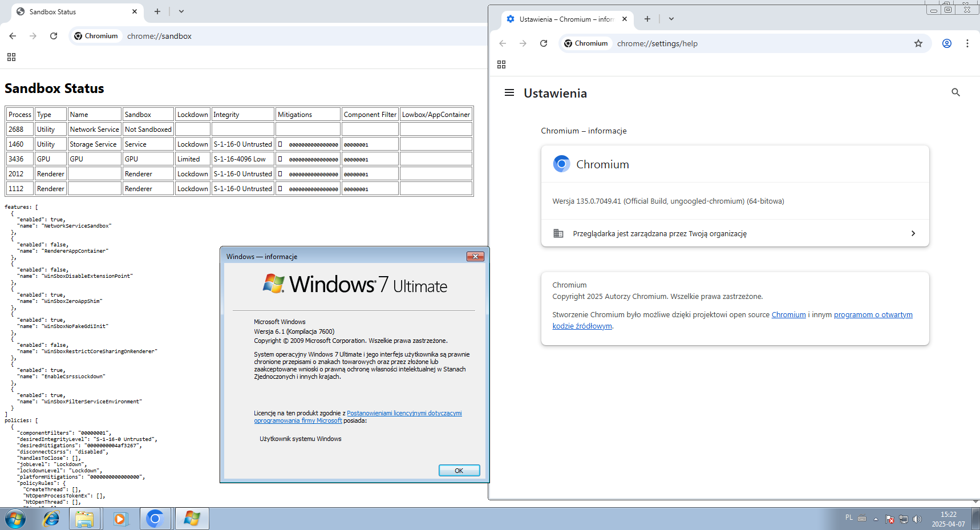The width and height of the screenshot is (980, 530).
Task: Close the Ustawienia settings tab
Action: coord(625,19)
